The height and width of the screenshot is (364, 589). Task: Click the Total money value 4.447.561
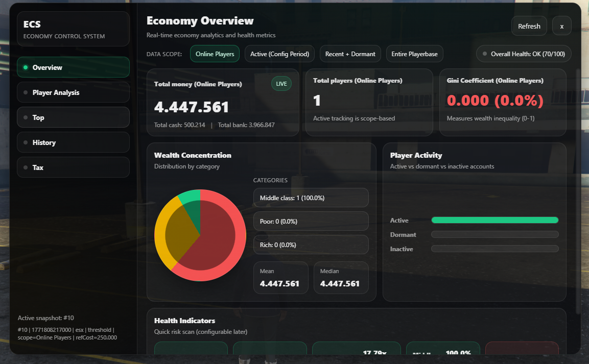tap(191, 107)
